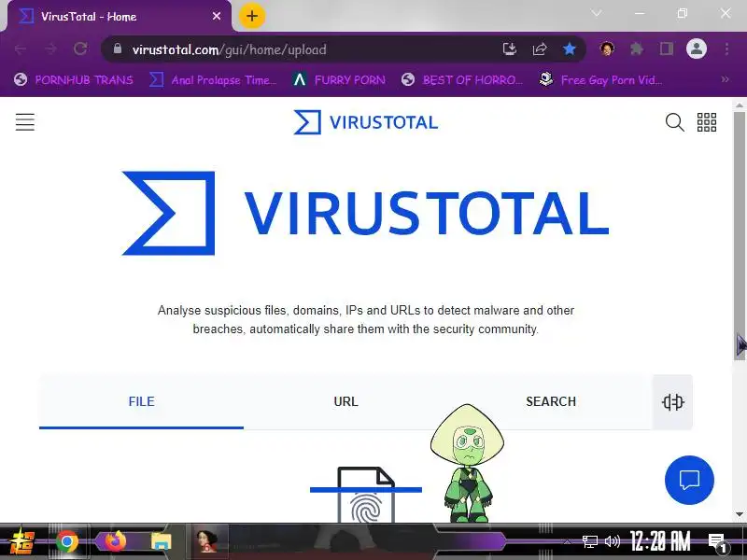Select the 'Analyse suspicious files' description text
The height and width of the screenshot is (560, 747).
click(365, 319)
